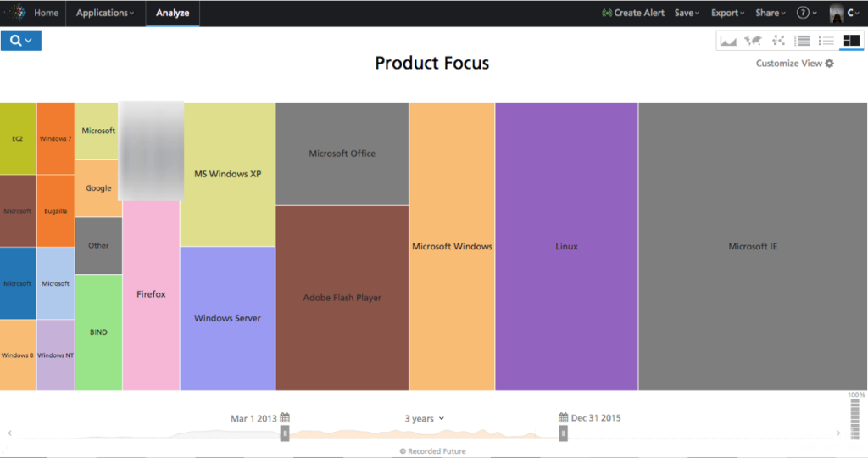Select the Windows 8 tile
868x458 pixels.
coord(18,355)
